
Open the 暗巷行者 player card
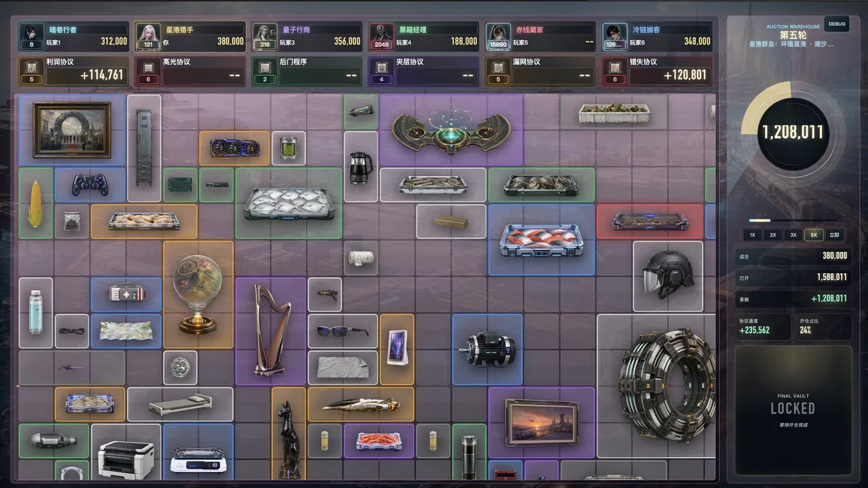coord(73,36)
